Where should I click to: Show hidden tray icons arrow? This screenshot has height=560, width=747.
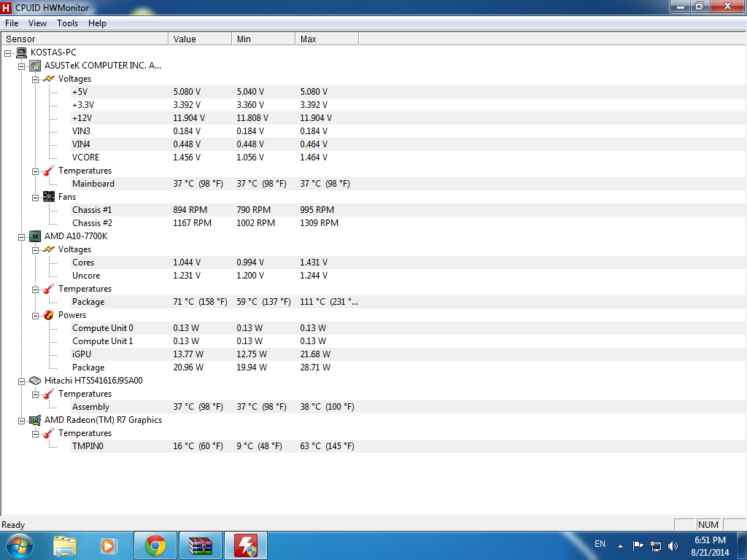620,546
